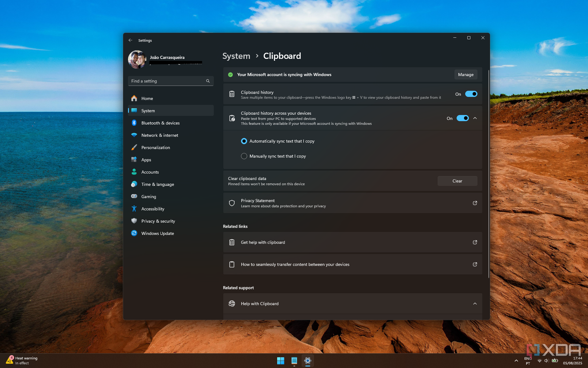Click the Apps icon in sidebar
Viewport: 588px width, 368px height.
[134, 159]
